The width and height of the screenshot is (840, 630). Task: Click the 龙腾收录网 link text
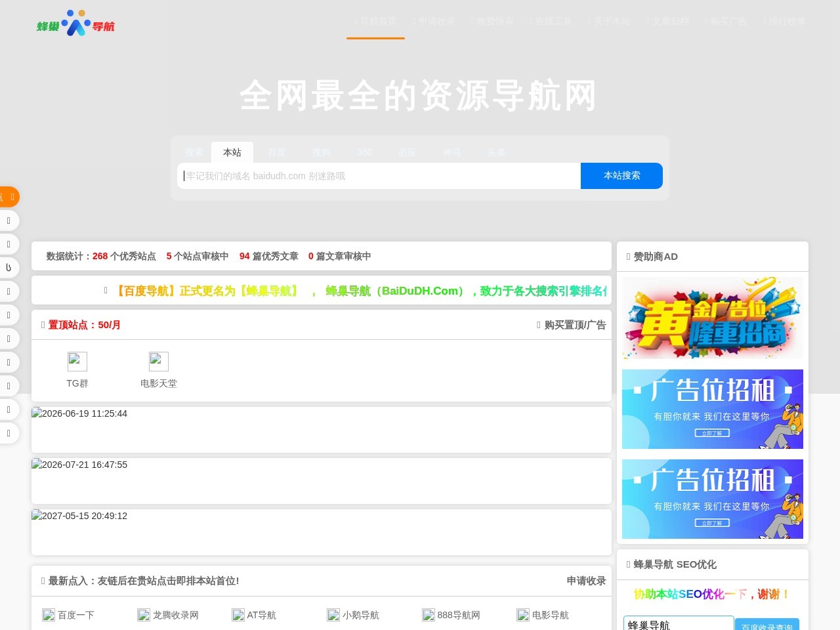click(176, 615)
